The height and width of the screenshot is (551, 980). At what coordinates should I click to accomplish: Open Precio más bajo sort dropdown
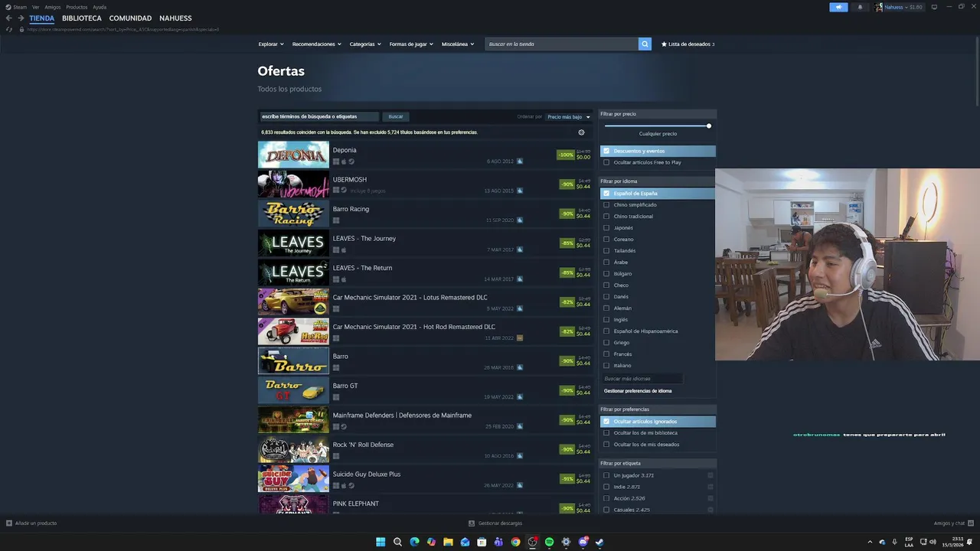(569, 117)
